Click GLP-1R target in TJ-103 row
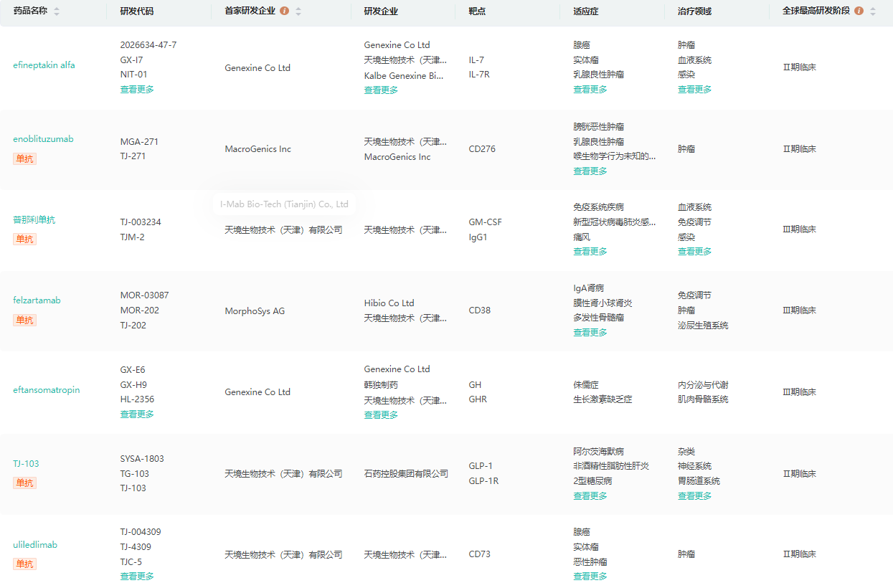Viewport: 893px width, 588px height. (x=483, y=481)
